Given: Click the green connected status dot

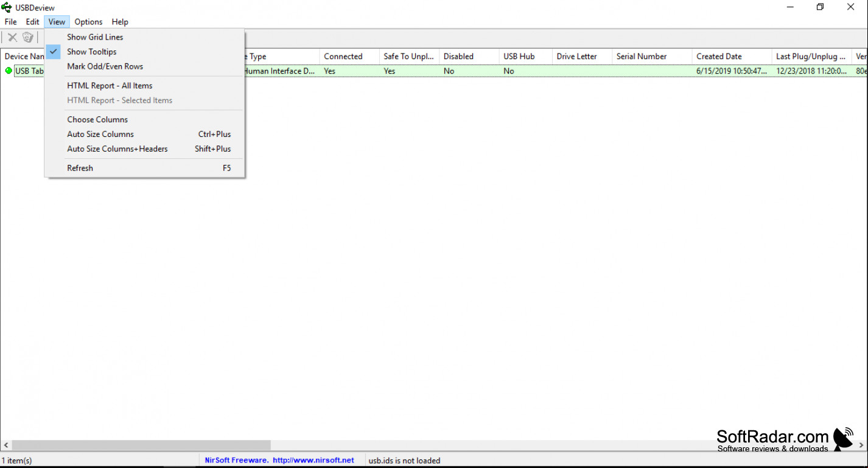Looking at the screenshot, I should coord(9,71).
